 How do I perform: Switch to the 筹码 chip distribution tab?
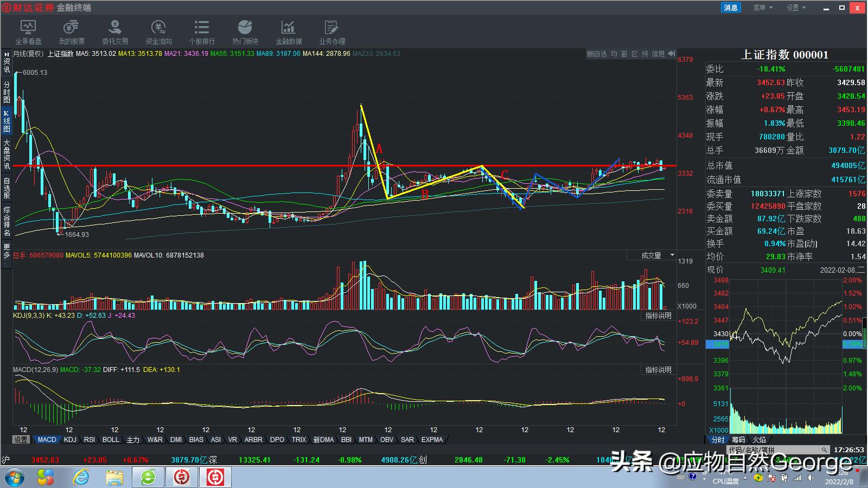(x=739, y=440)
